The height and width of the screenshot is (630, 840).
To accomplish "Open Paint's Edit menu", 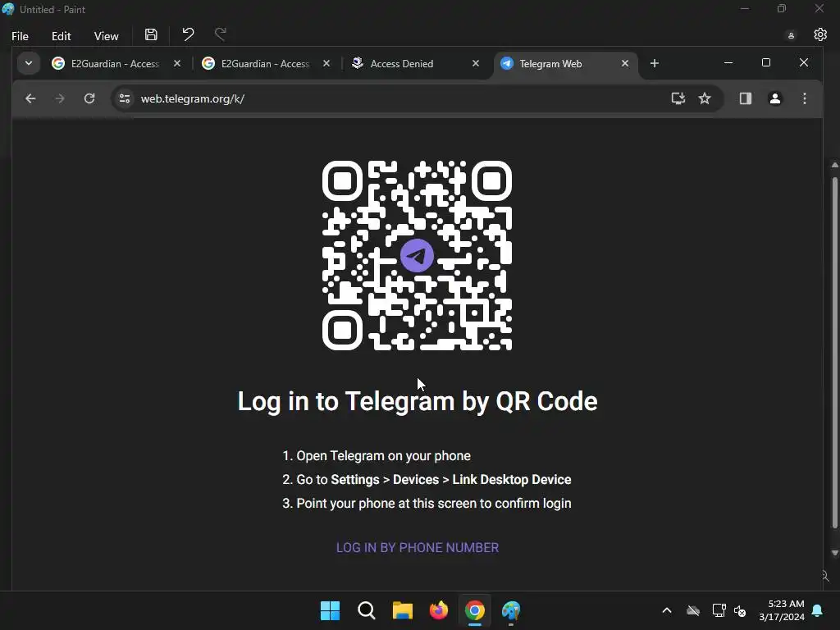I will point(61,36).
